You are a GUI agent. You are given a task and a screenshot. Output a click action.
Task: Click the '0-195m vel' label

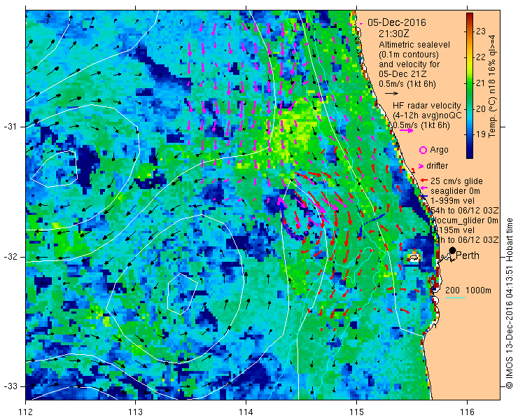[454, 230]
